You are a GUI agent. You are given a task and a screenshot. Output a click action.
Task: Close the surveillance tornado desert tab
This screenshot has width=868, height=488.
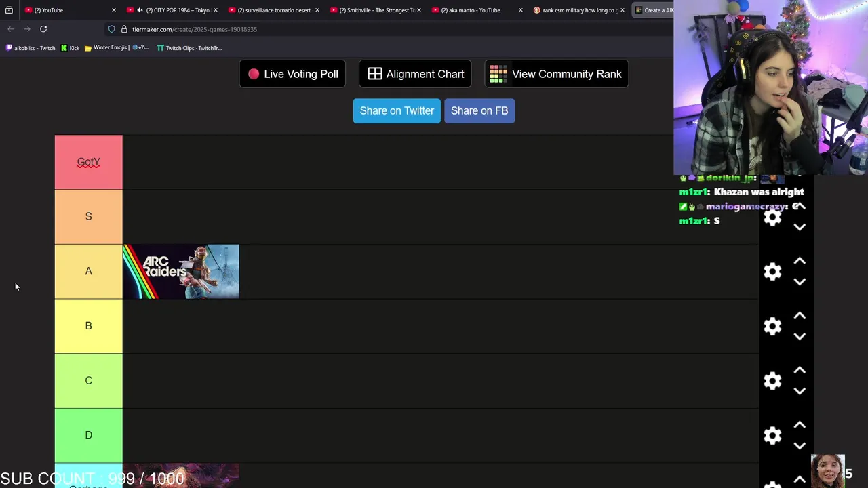(x=317, y=10)
